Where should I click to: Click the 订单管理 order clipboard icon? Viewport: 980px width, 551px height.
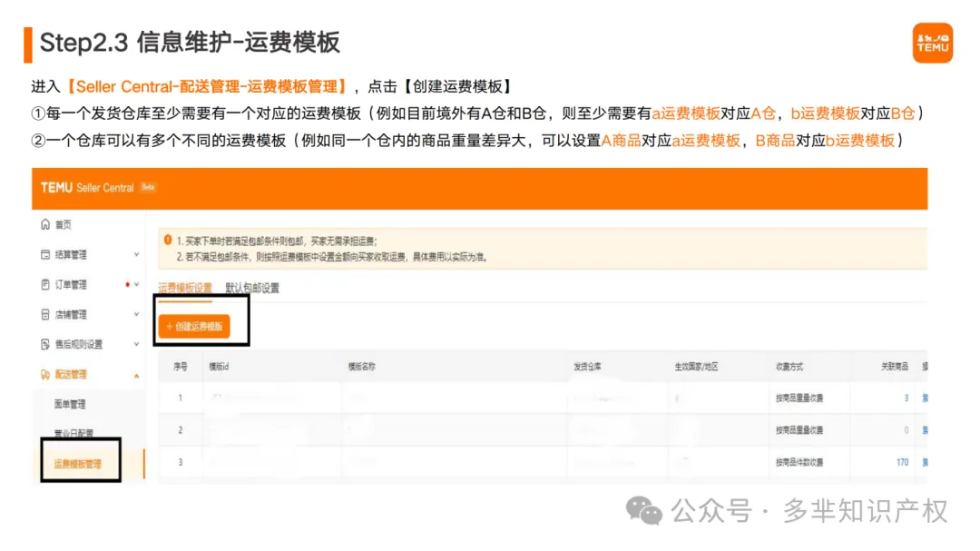point(45,284)
